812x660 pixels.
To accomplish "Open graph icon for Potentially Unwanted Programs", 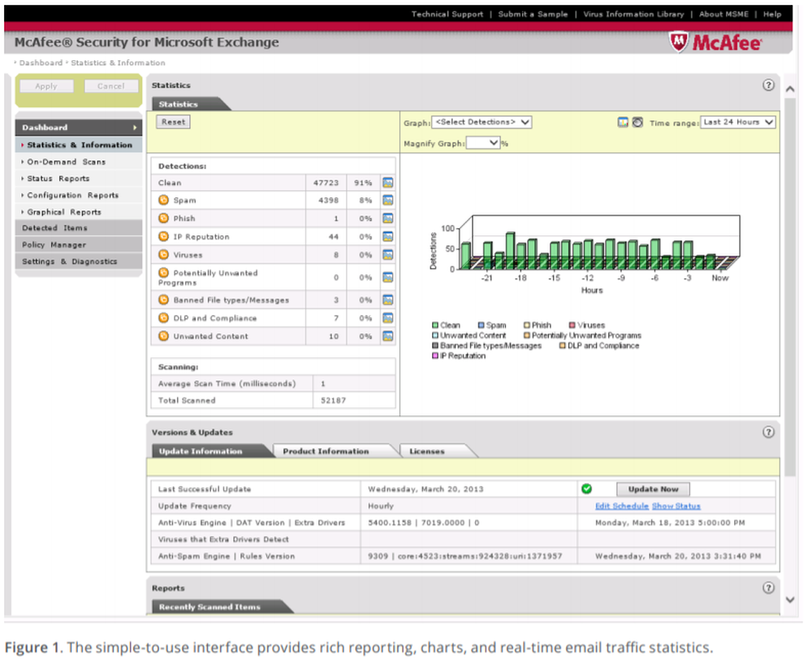I will point(387,278).
